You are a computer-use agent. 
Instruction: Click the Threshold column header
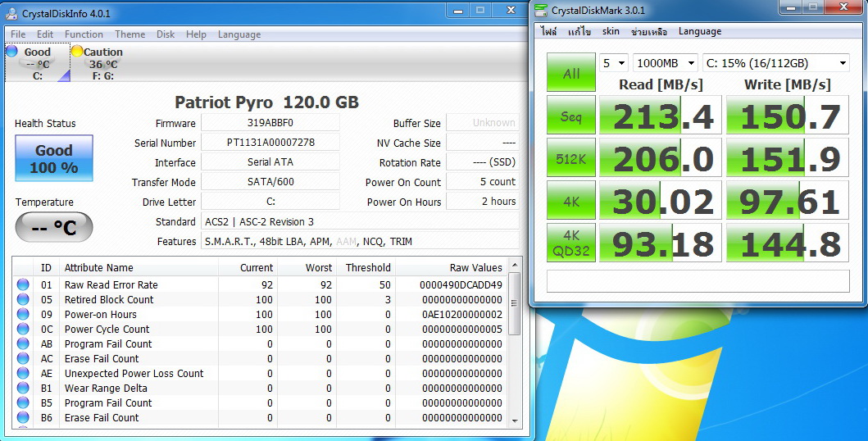[x=366, y=268]
